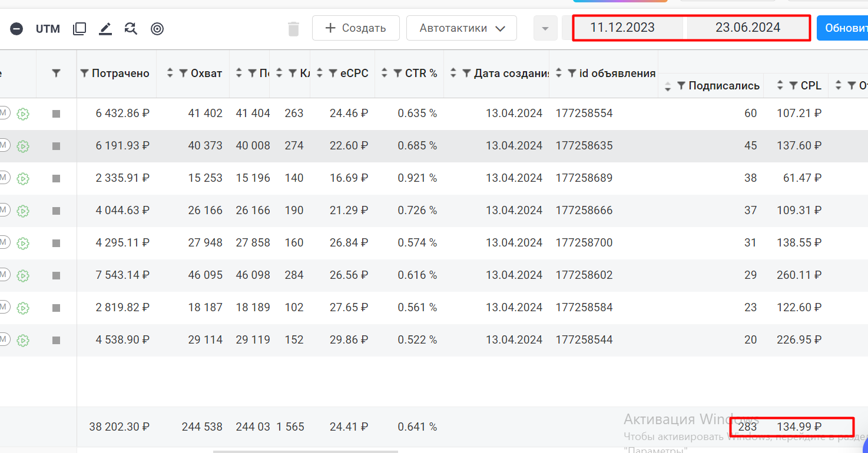Click ad id 177258602
This screenshot has width=868, height=453.
click(584, 275)
